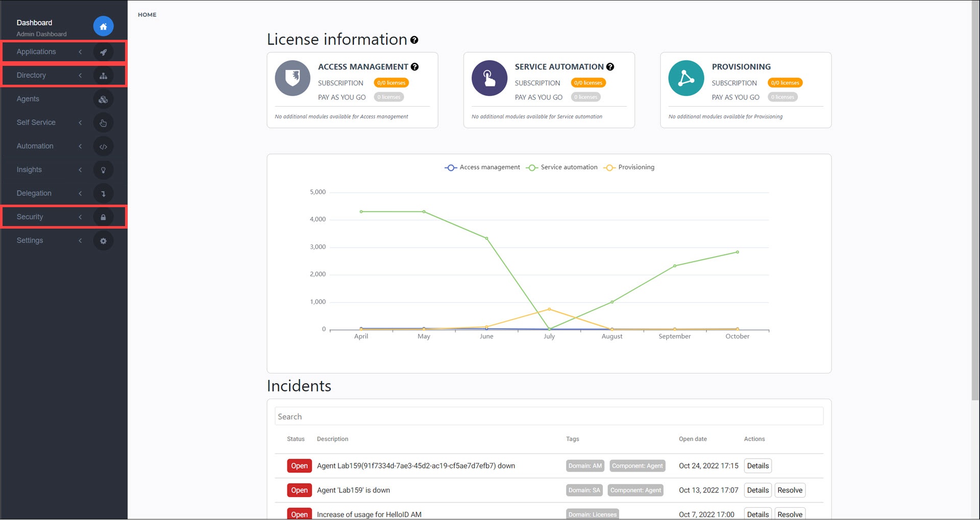The height and width of the screenshot is (520, 980).
Task: Toggle the Access management chart series
Action: point(481,167)
